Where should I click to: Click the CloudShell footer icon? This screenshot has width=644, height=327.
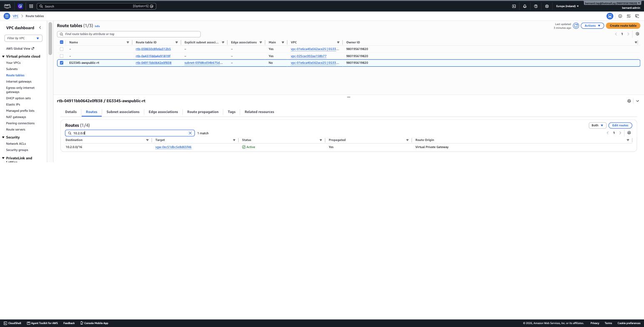pyautogui.click(x=12, y=323)
